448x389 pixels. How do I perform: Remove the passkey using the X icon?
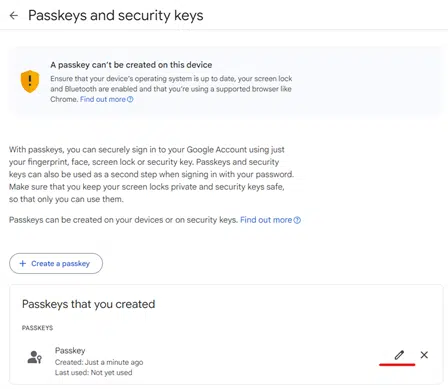click(424, 355)
